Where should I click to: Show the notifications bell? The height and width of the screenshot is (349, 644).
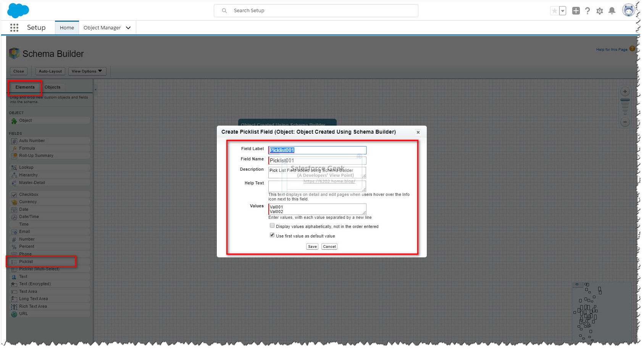612,11
